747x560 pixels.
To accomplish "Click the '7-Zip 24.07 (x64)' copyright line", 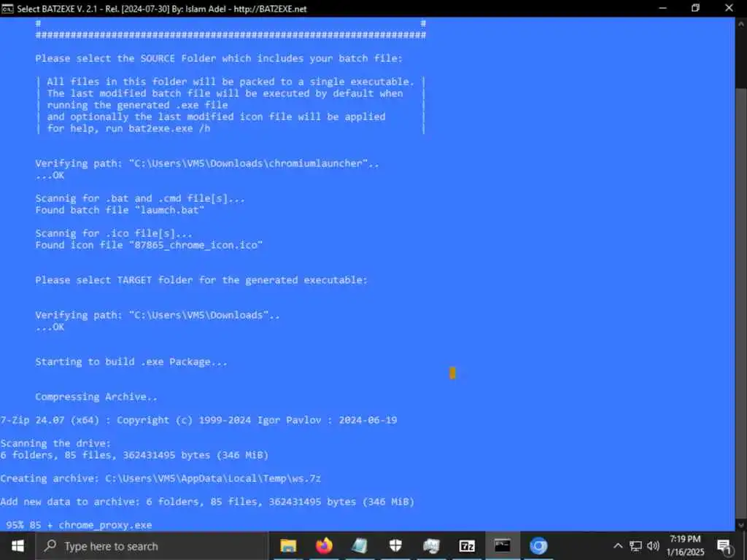I will pos(198,420).
